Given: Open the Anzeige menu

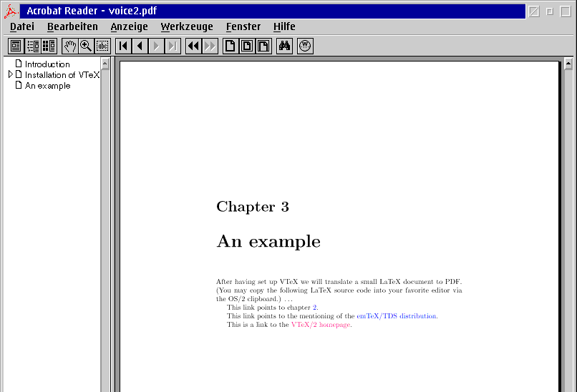Looking at the screenshot, I should 129,27.
